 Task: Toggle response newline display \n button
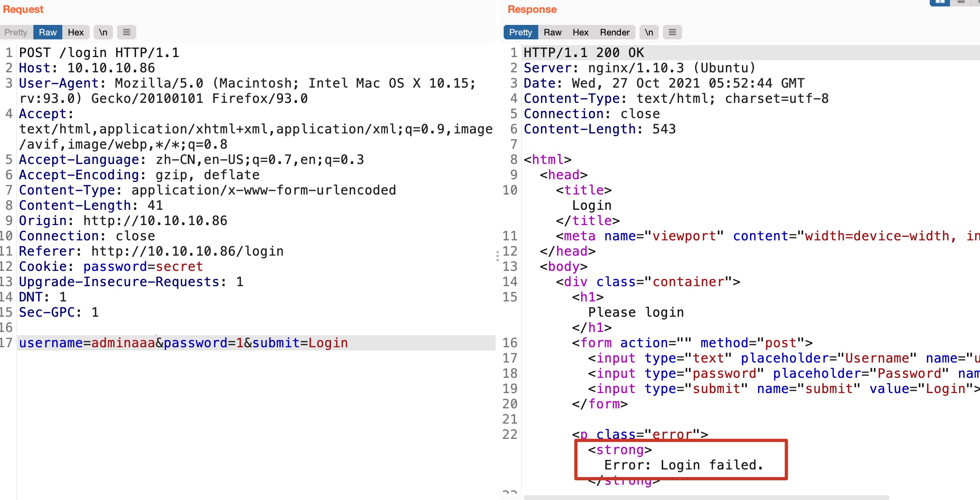[x=649, y=32]
